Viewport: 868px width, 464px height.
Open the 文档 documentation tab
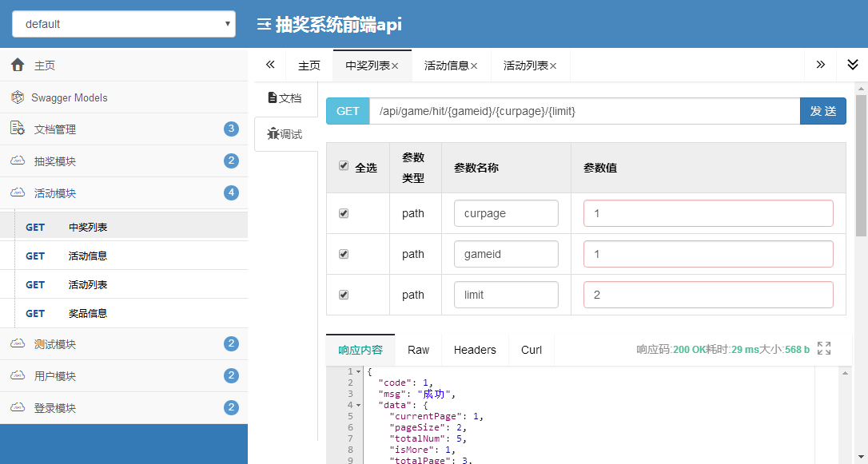point(285,98)
